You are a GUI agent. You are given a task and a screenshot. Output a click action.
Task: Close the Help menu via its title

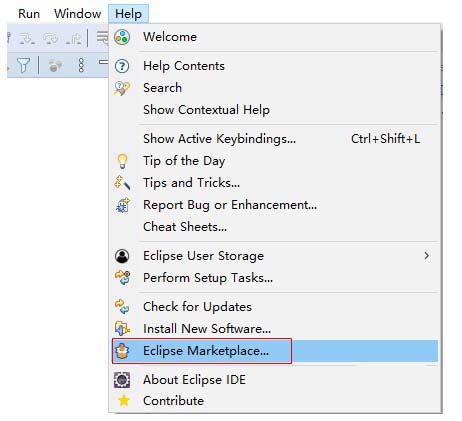tap(128, 14)
